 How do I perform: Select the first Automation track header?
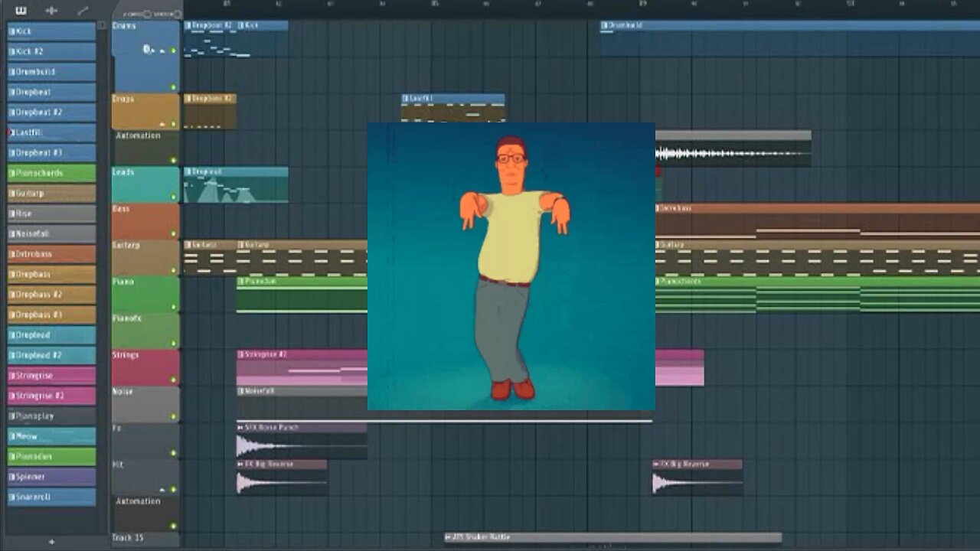coord(145,148)
